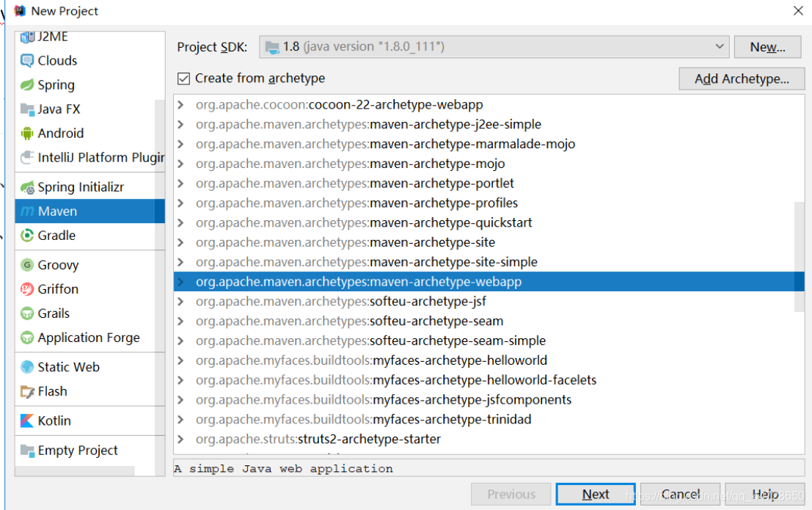
Task: Click the Help button
Action: (765, 494)
